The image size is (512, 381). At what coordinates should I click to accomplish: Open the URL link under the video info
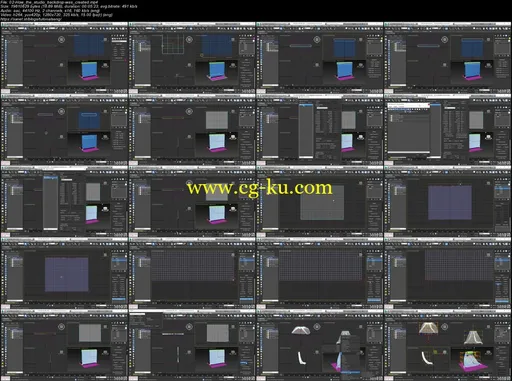31,19
